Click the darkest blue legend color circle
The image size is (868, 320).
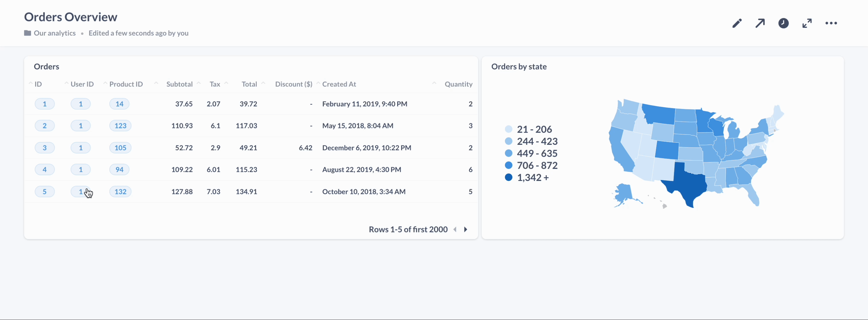[509, 177]
